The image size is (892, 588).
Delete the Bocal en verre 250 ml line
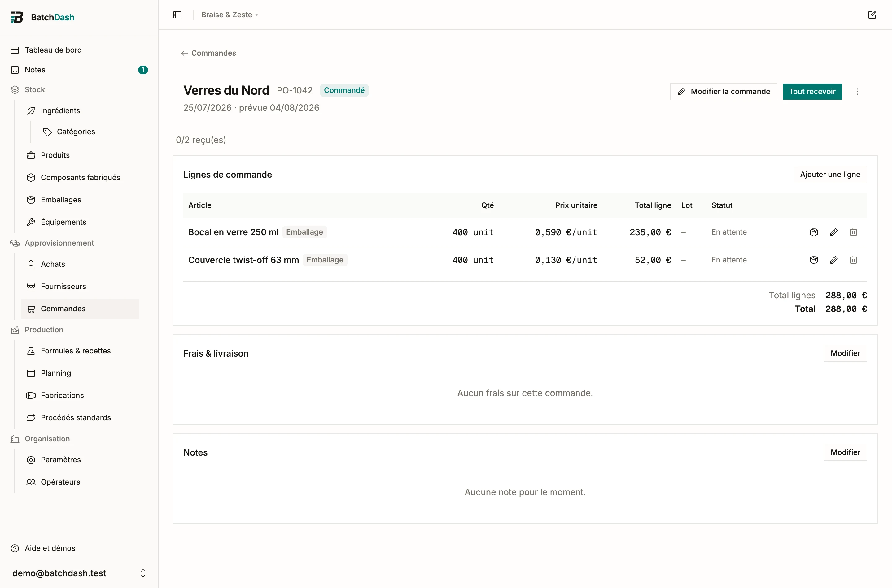[854, 232]
